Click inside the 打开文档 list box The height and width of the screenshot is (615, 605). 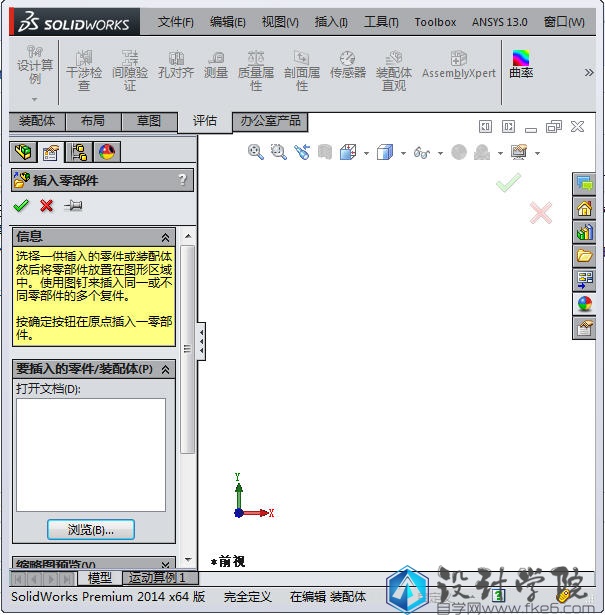click(90, 454)
